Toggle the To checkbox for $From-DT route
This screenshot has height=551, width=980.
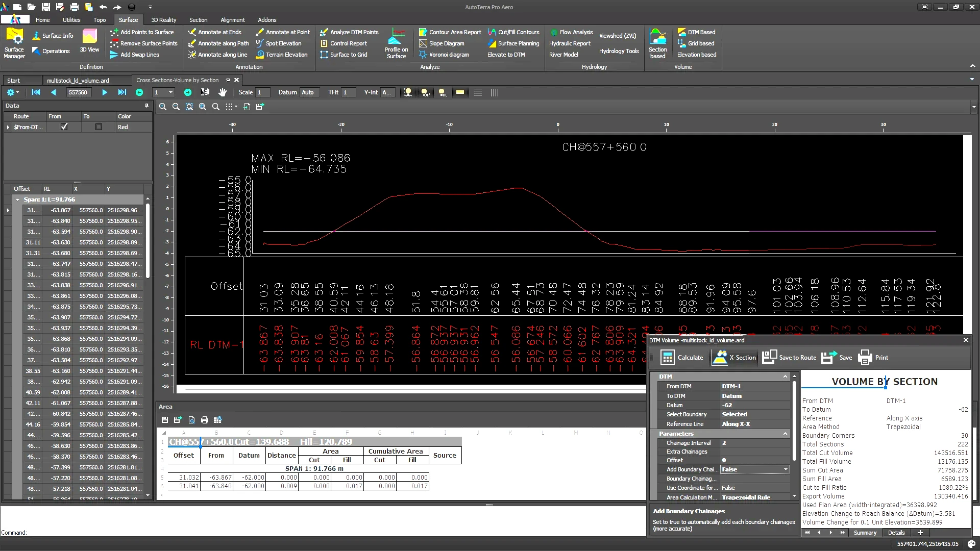(x=99, y=127)
